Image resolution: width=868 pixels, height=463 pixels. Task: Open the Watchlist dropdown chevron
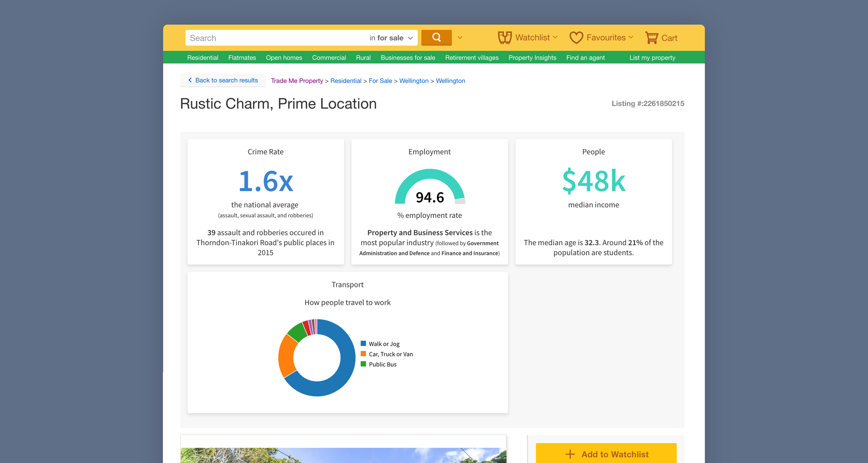coord(555,37)
